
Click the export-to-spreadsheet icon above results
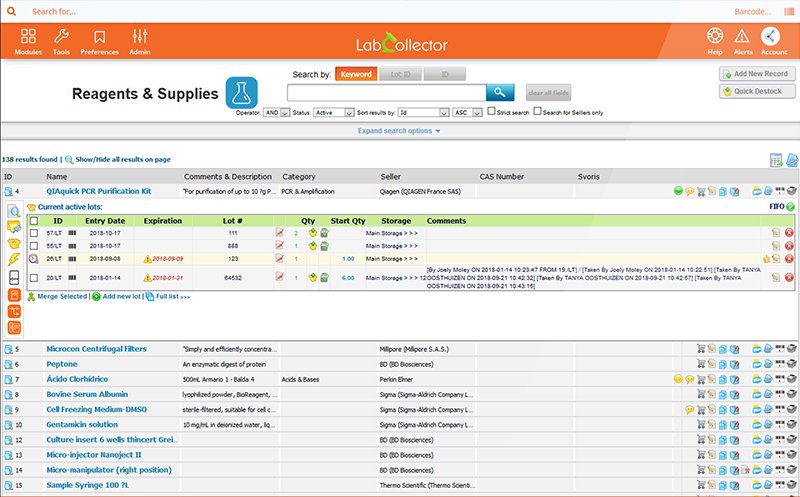(x=776, y=160)
